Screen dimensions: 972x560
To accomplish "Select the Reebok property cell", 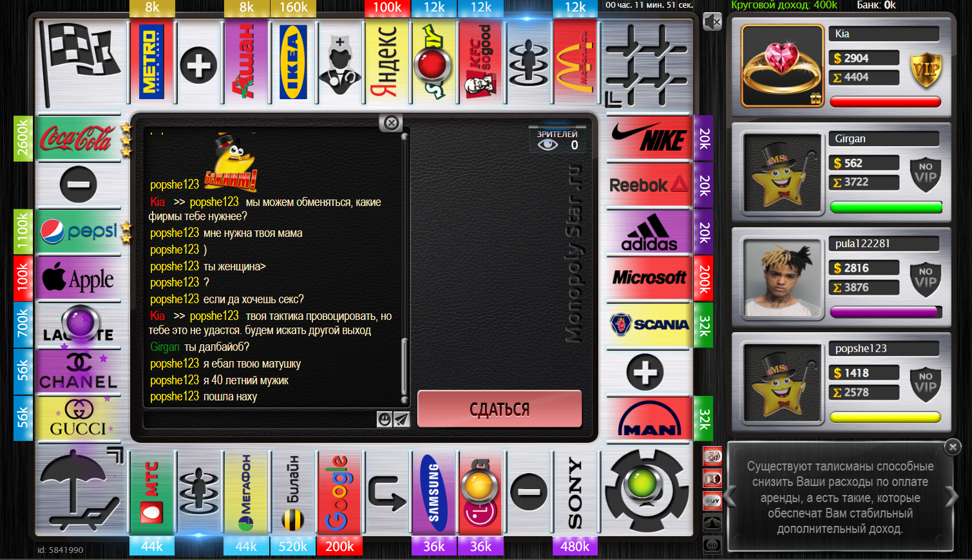I will click(x=649, y=185).
